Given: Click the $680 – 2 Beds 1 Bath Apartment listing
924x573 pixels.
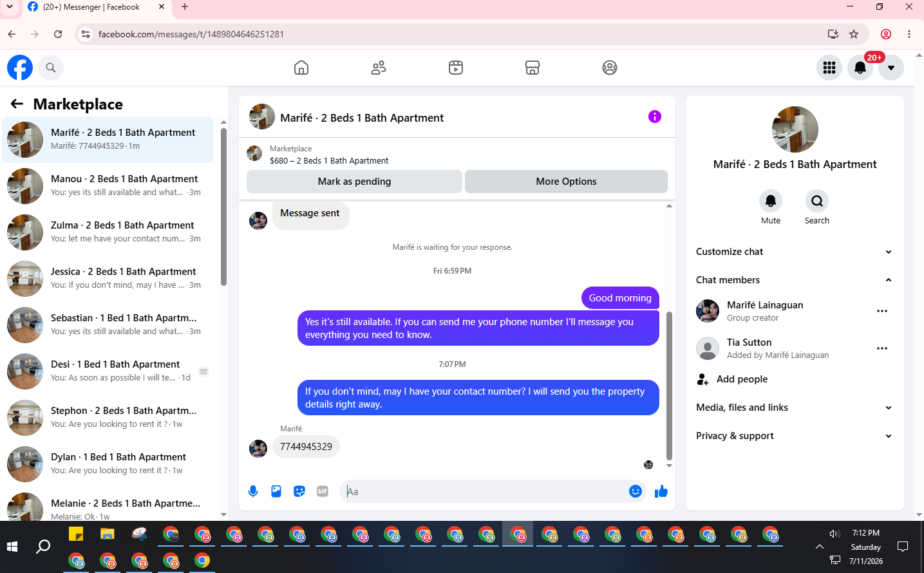Looking at the screenshot, I should click(x=329, y=160).
